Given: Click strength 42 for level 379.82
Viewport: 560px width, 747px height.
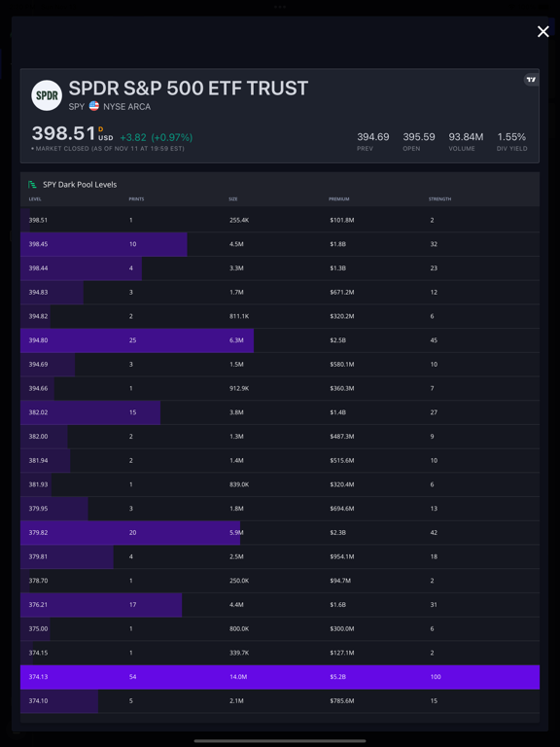Looking at the screenshot, I should tap(434, 533).
